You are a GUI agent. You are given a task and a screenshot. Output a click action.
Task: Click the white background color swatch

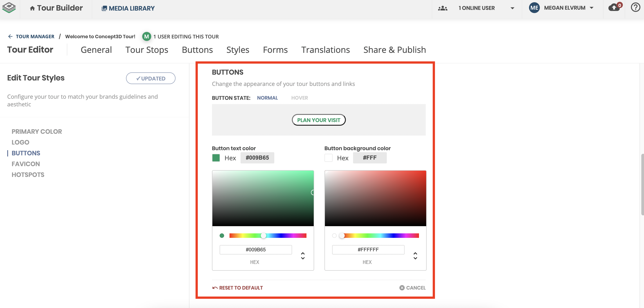[328, 158]
